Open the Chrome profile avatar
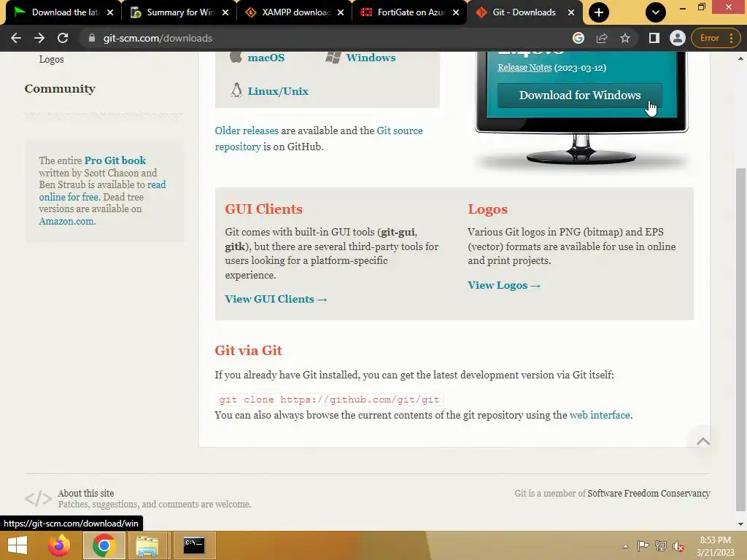 point(677,38)
